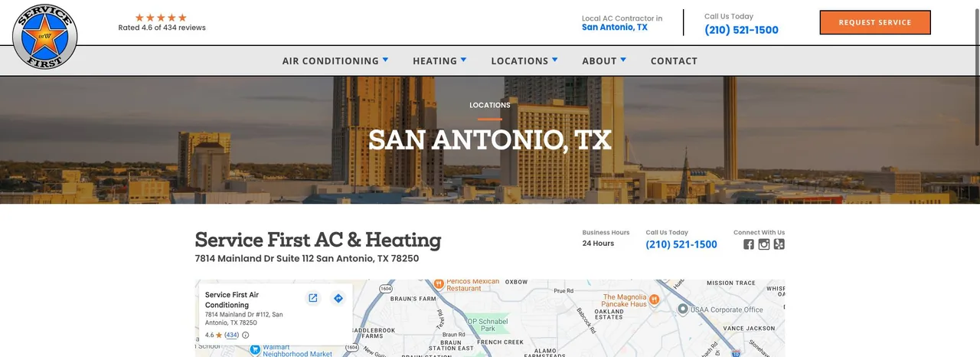Call the number below Call Us Today in listing

click(681, 244)
